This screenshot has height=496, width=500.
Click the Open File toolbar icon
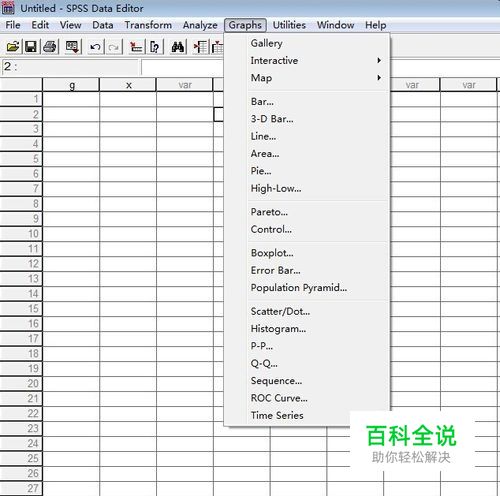[13, 46]
